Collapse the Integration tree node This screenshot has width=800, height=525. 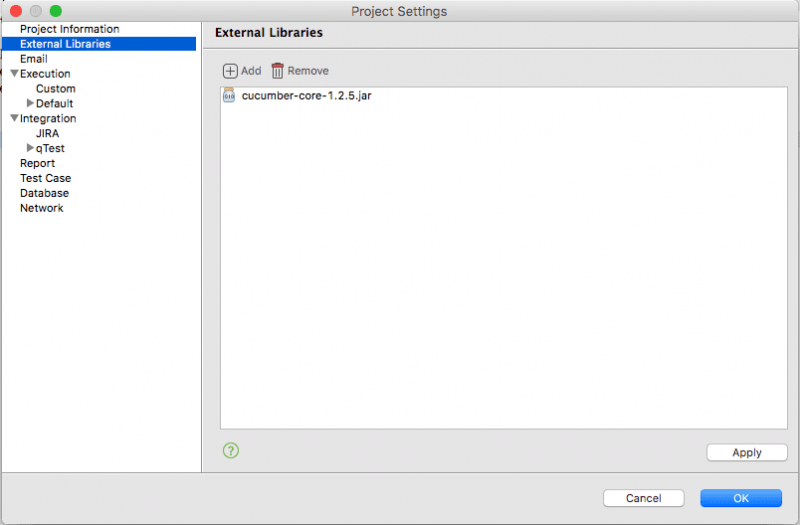[x=14, y=119]
